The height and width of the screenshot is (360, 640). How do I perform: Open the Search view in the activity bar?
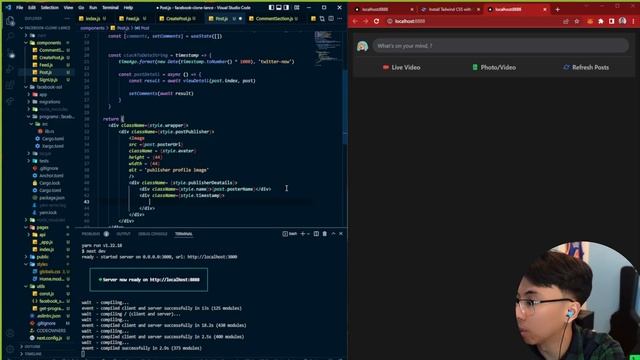click(10, 37)
